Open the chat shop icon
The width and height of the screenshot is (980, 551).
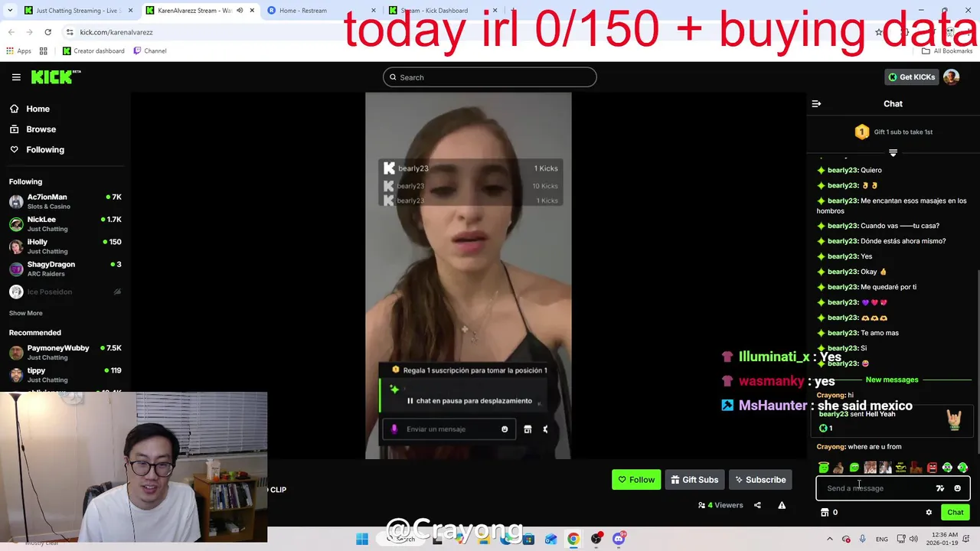(x=825, y=513)
